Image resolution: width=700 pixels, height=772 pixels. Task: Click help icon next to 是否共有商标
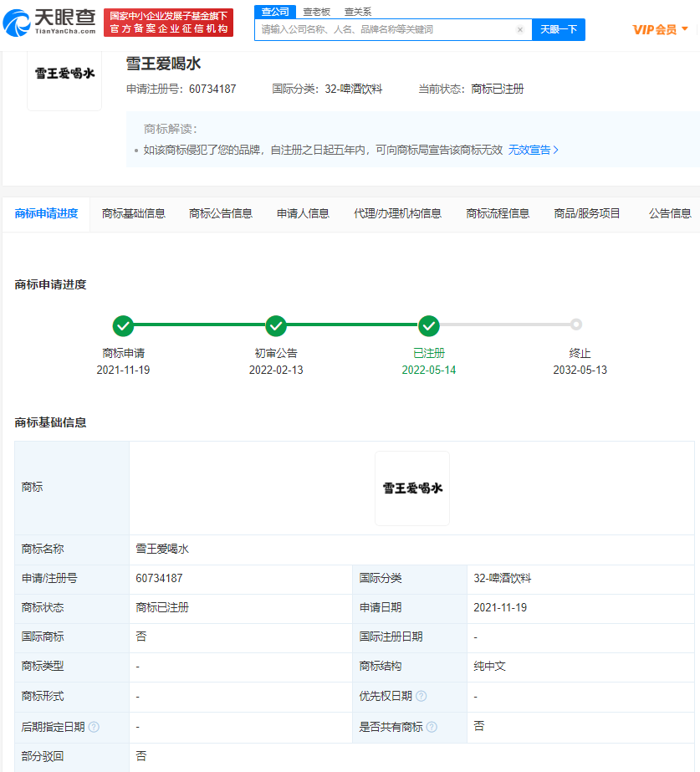432,727
